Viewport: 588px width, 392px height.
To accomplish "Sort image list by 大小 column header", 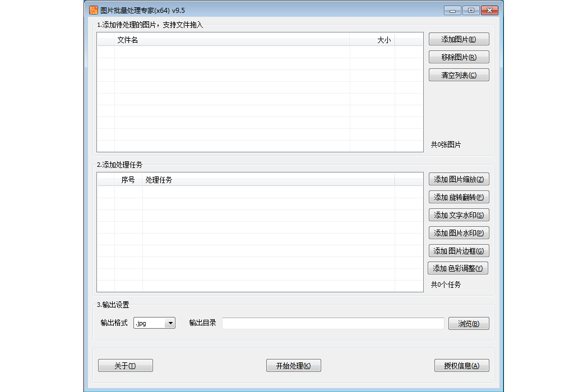I will point(372,40).
